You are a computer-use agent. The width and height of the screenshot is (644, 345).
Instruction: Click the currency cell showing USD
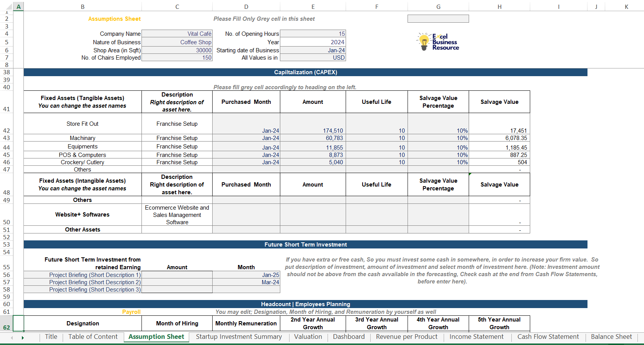[313, 57]
